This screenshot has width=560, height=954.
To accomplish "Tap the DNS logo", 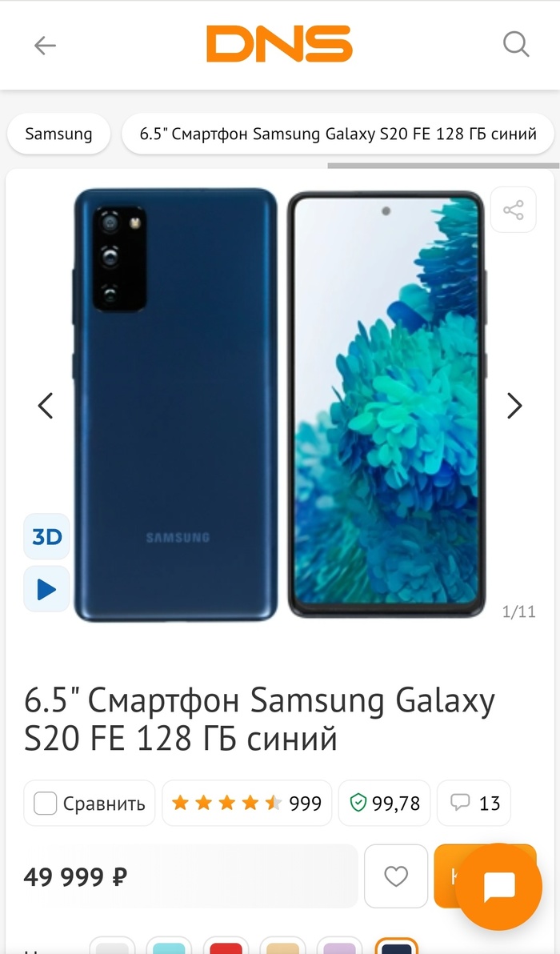I will [280, 44].
